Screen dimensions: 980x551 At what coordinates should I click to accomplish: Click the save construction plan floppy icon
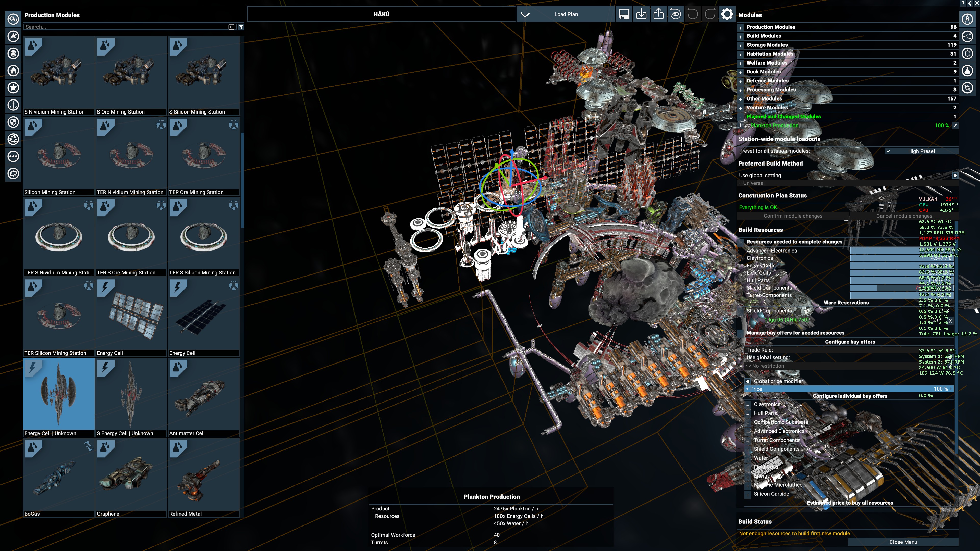point(624,15)
